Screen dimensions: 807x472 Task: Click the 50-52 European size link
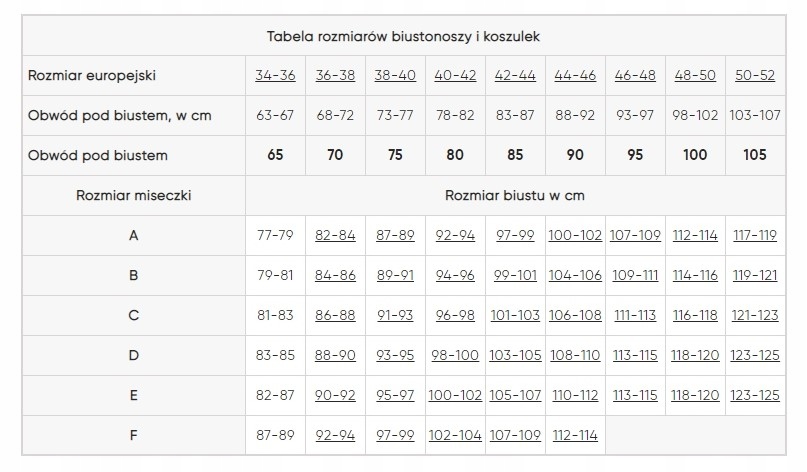[x=755, y=76]
